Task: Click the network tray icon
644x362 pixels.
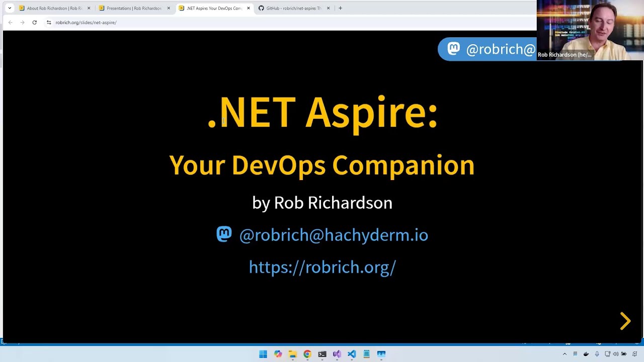Action: coord(608,354)
